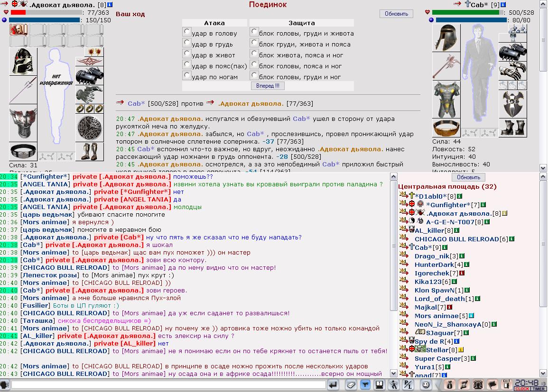Click the chat log scroll-down arrow
This screenshot has height=392, width=548.
click(x=393, y=374)
